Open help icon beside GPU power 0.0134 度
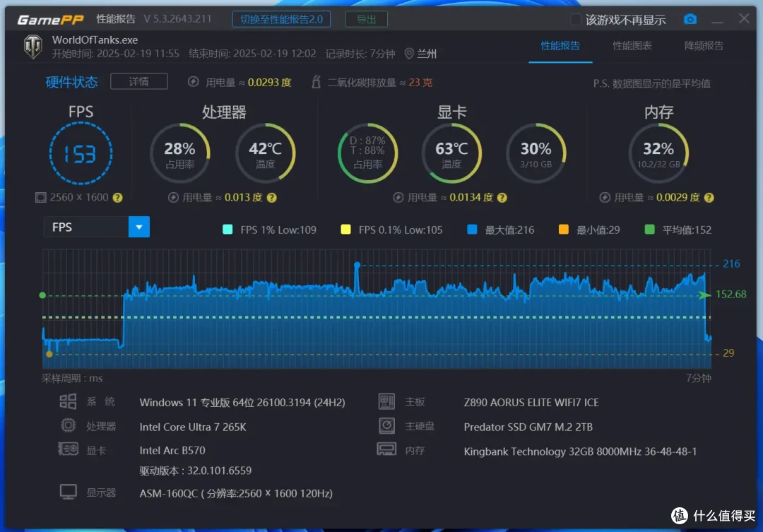Viewport: 763px width, 532px height. click(502, 198)
